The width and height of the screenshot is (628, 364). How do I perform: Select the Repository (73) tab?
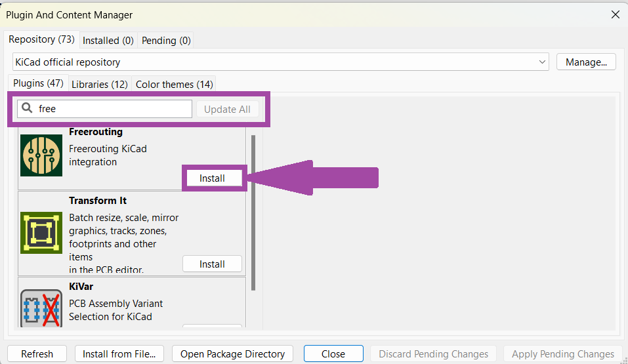coord(41,39)
